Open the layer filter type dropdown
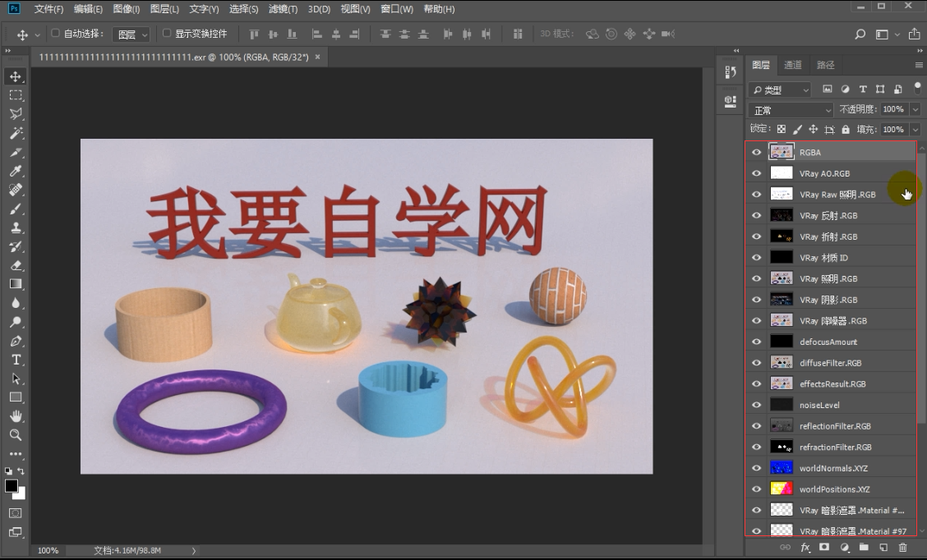This screenshot has width=927, height=560. [x=780, y=89]
